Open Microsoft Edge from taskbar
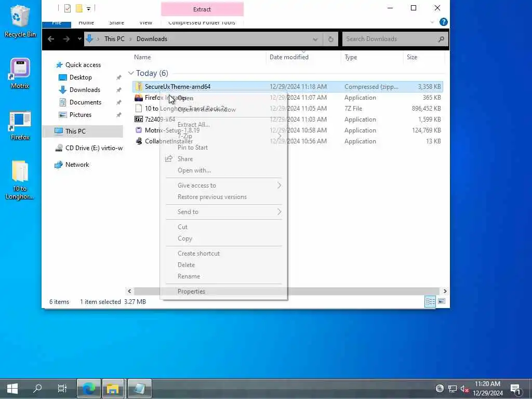532x399 pixels. click(89, 389)
